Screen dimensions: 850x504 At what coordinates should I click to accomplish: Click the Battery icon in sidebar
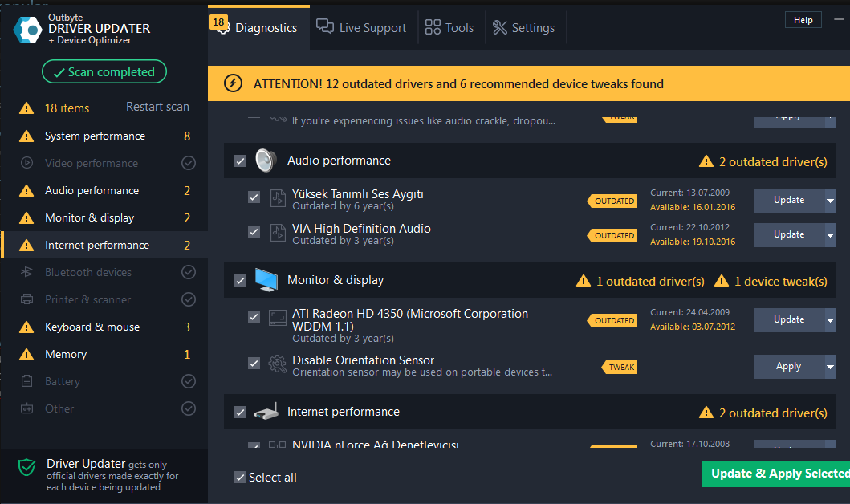[26, 381]
